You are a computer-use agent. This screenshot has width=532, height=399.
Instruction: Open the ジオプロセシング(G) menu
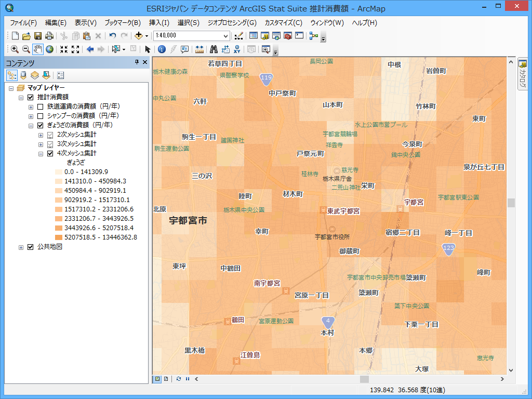232,23
